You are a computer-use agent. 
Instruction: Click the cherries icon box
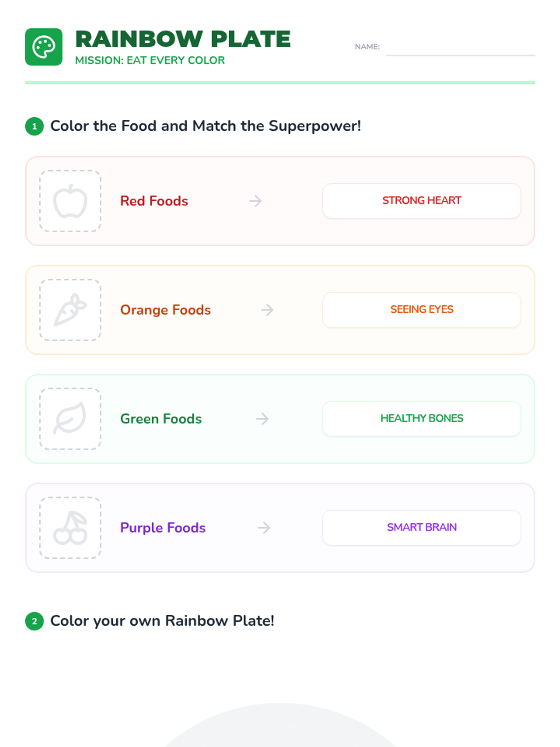(x=70, y=528)
